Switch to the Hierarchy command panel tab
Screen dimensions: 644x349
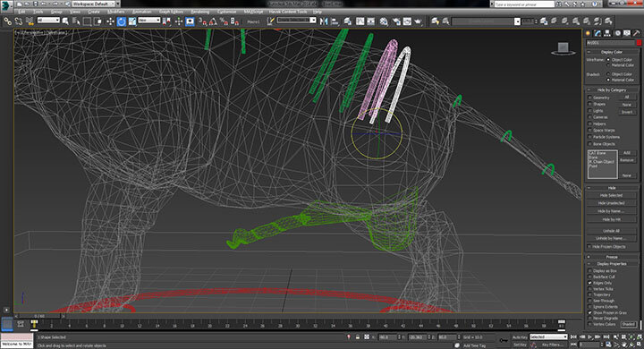pyautogui.click(x=607, y=33)
